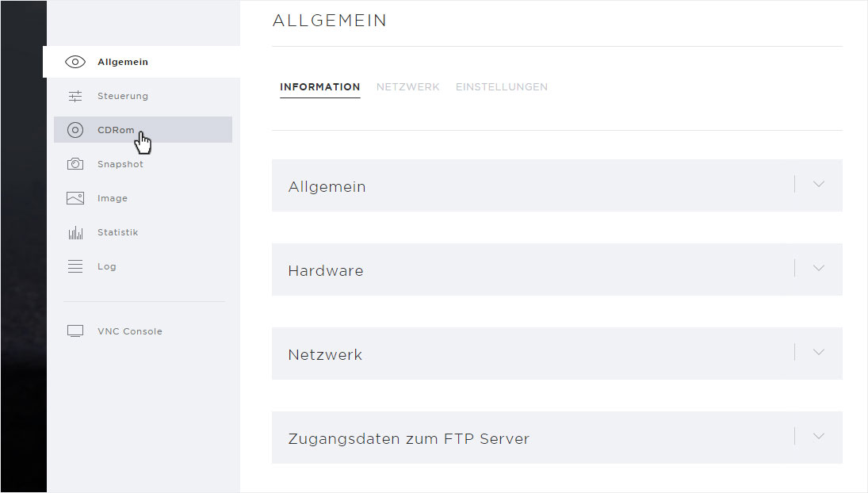Click the eye icon beside Allgemein
The image size is (868, 493).
75,62
